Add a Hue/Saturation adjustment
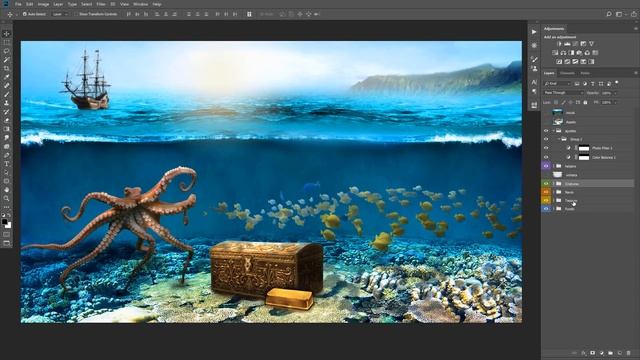 (555, 53)
